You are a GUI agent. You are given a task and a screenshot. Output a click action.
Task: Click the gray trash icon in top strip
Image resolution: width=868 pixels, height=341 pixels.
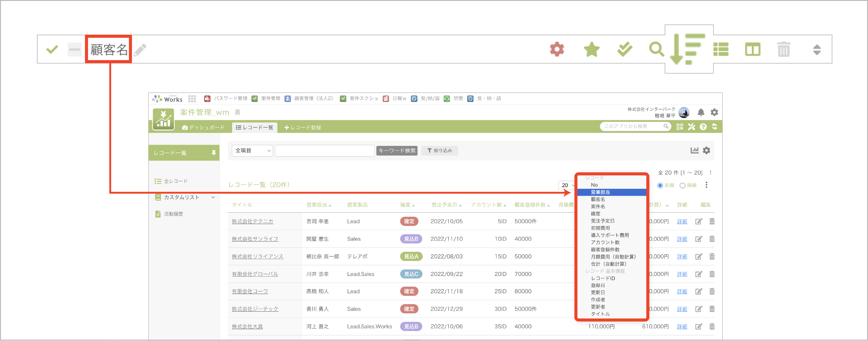tap(783, 49)
